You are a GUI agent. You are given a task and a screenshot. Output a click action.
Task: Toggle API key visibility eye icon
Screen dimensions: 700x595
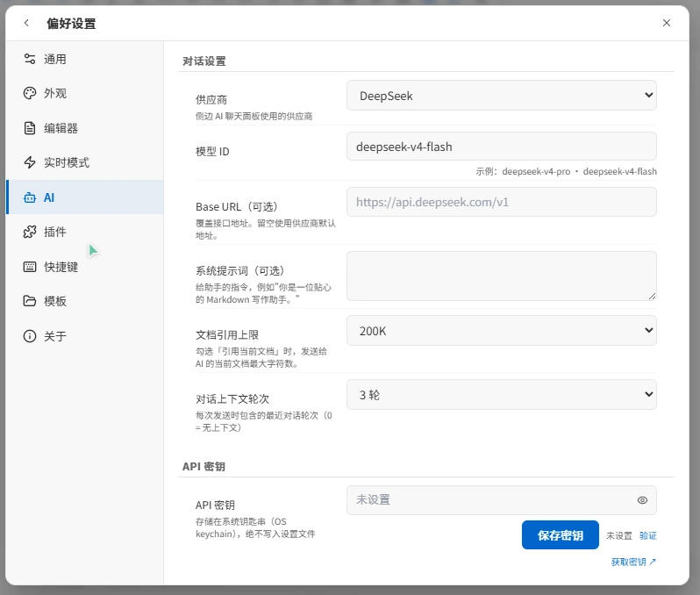tap(642, 500)
